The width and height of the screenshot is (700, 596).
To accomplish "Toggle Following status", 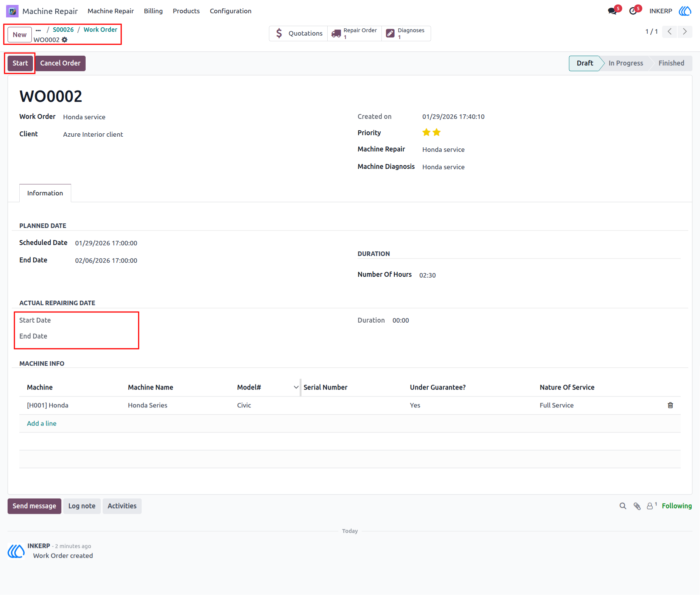I will click(x=677, y=506).
